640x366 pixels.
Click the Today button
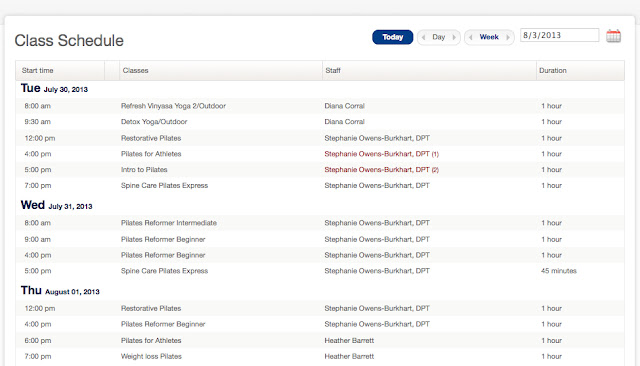click(393, 37)
